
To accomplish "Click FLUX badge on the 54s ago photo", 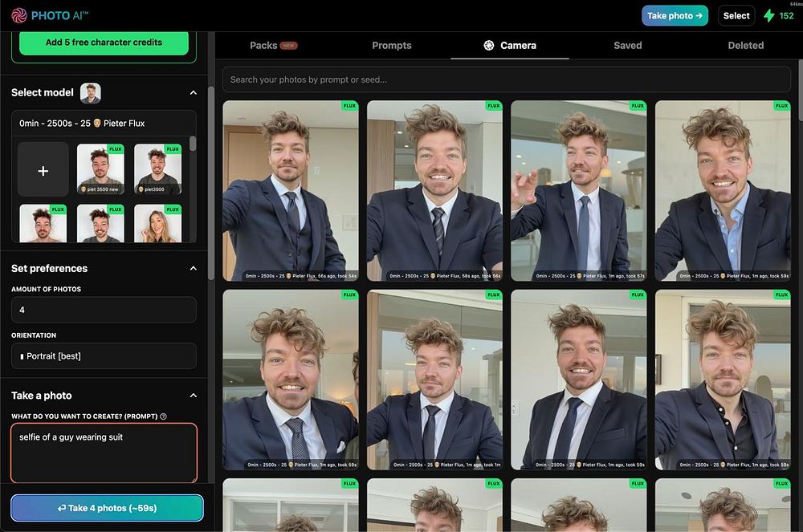I will pos(350,106).
